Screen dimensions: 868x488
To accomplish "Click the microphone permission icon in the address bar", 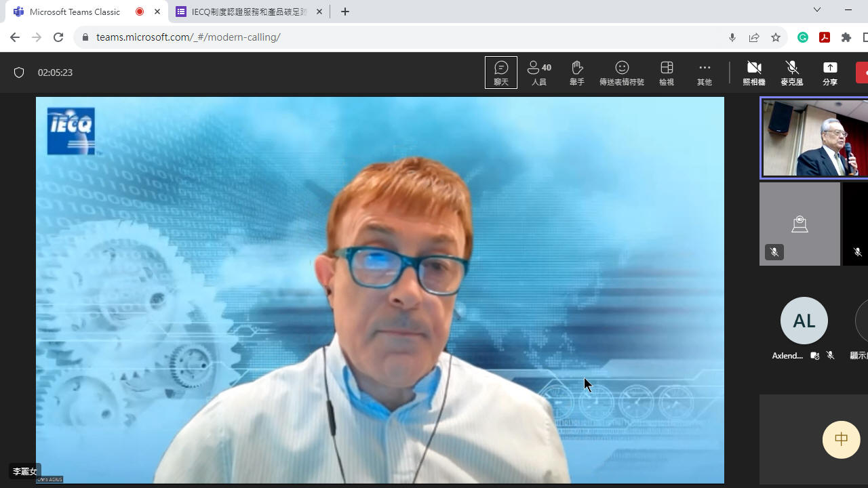I will point(732,37).
